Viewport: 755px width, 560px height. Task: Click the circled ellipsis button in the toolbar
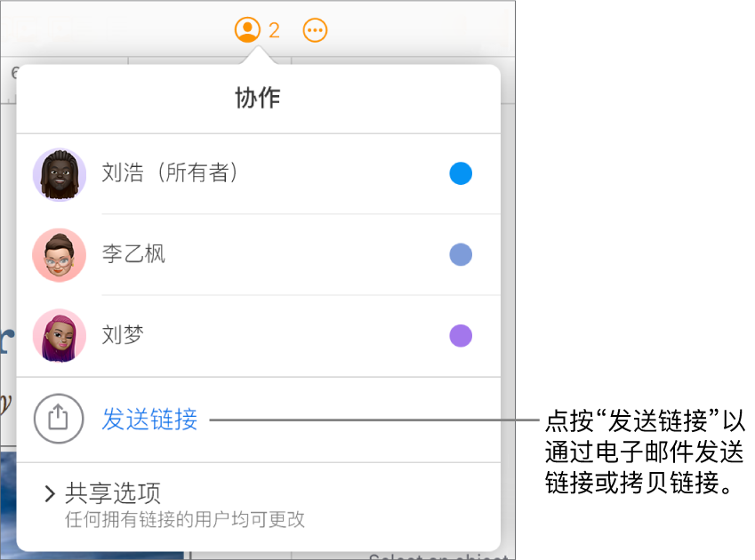coord(316,29)
